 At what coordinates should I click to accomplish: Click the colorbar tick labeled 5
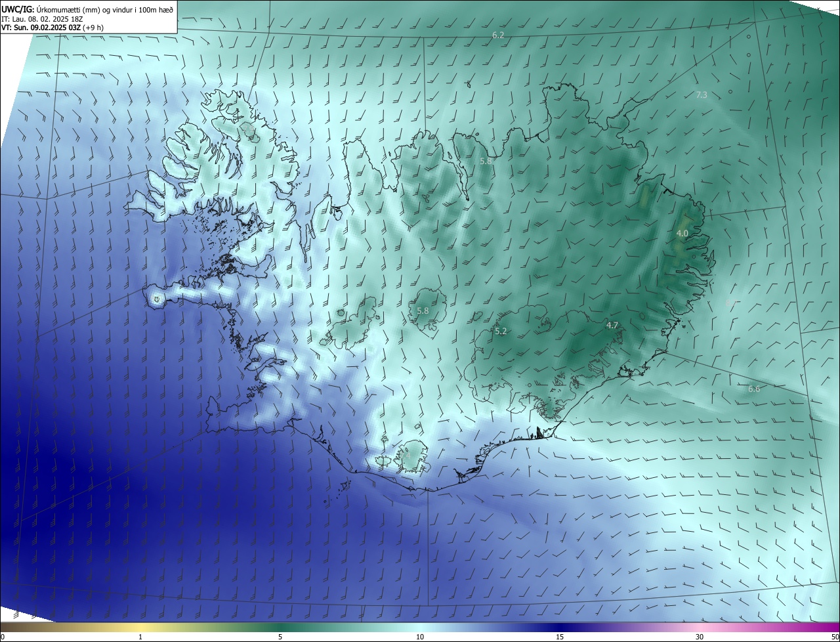coord(280,637)
